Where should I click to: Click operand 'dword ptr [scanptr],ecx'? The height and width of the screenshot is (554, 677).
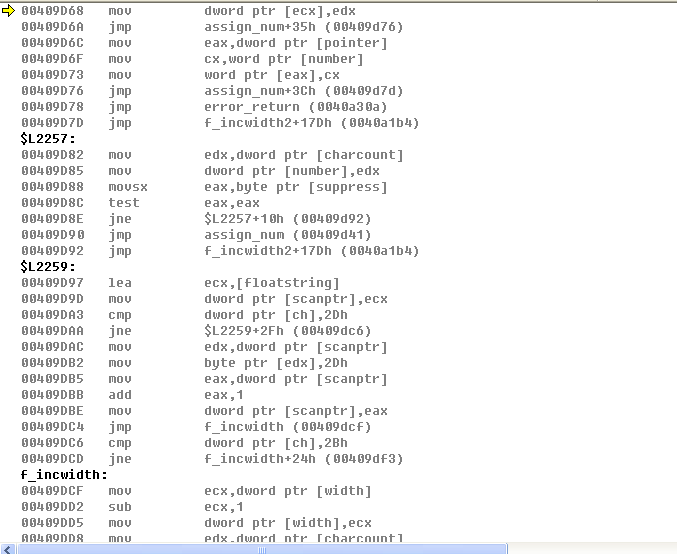[296, 298]
